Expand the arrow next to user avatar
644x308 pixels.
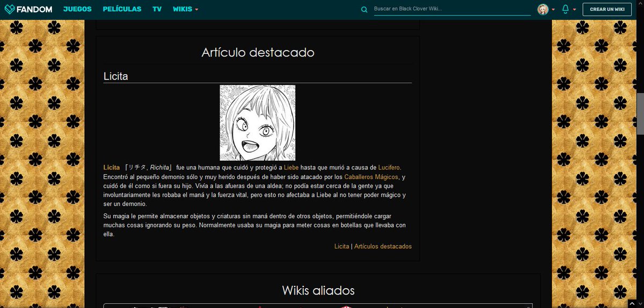click(553, 10)
